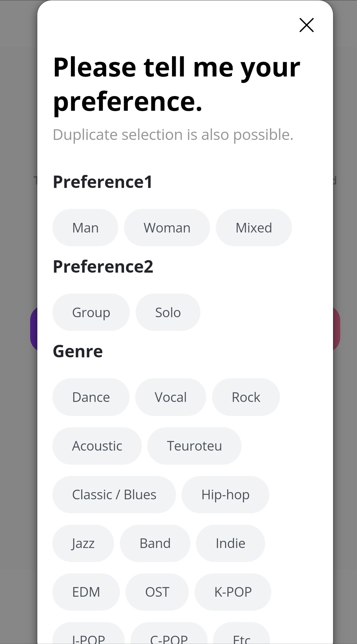Screen dimensions: 357x644
Task: Choose the K-POP genre
Action: [x=233, y=592]
